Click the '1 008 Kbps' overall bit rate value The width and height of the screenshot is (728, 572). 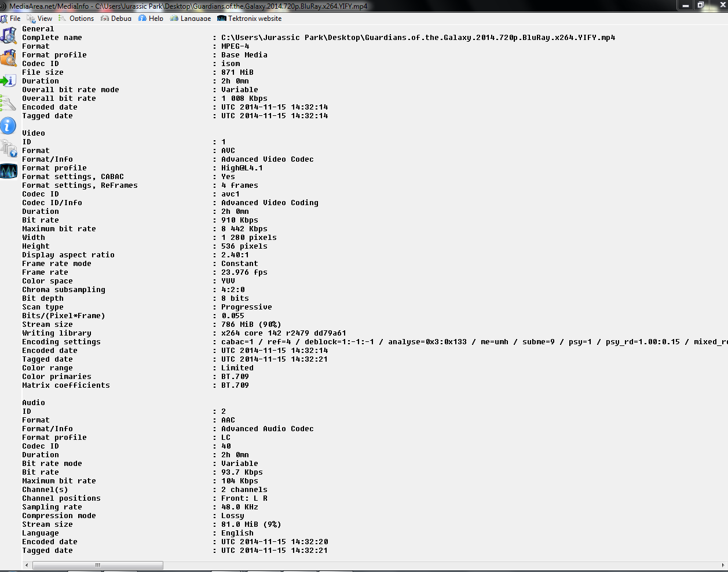coord(244,99)
